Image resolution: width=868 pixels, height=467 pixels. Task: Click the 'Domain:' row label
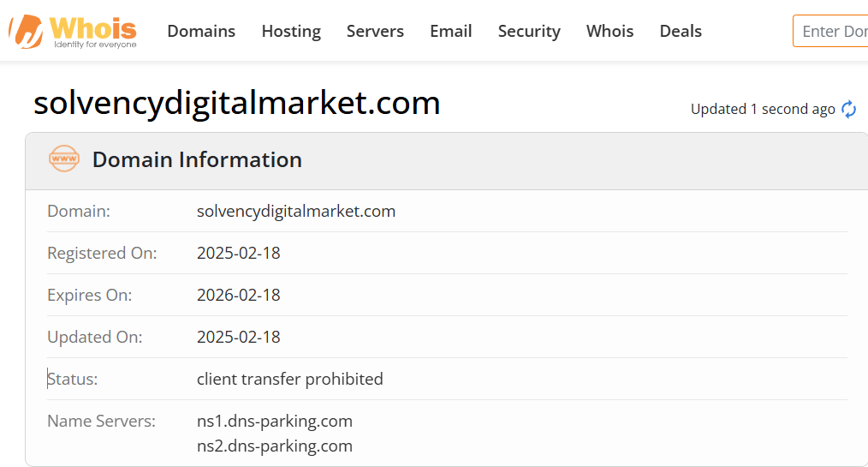(x=79, y=211)
